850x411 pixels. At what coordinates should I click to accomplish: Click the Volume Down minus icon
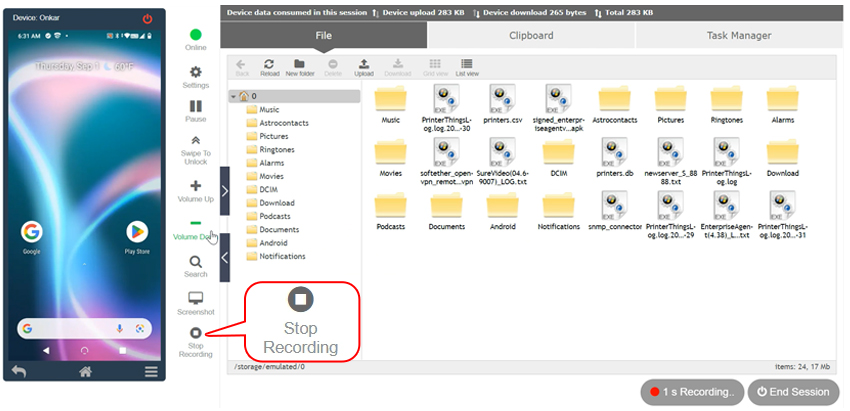pyautogui.click(x=196, y=223)
